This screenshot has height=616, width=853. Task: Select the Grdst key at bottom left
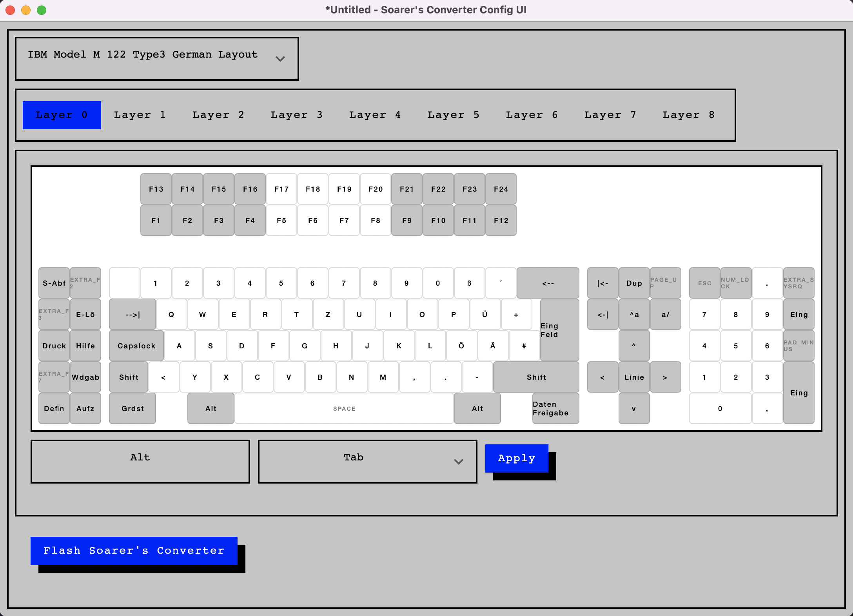pyautogui.click(x=132, y=409)
